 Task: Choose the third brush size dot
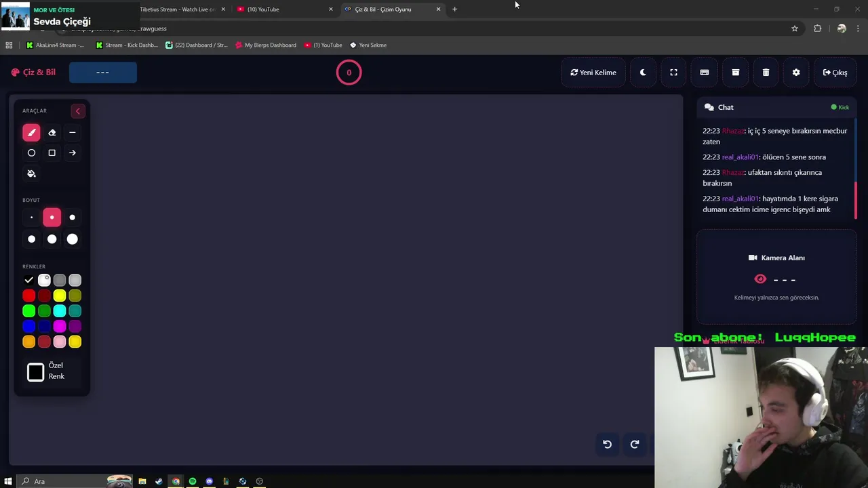tap(73, 218)
